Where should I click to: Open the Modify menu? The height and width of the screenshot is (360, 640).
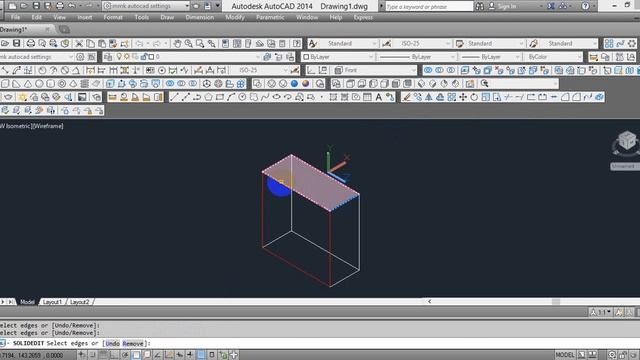(x=235, y=18)
